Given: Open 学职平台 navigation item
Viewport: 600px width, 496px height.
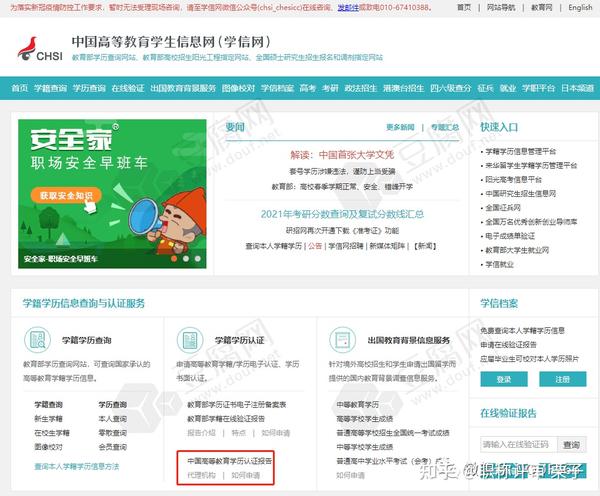Looking at the screenshot, I should tap(538, 88).
